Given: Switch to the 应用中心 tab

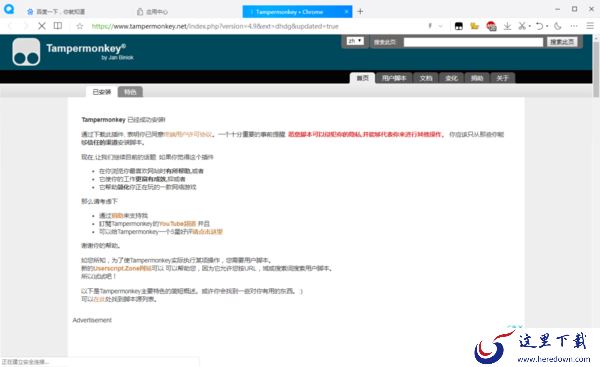Looking at the screenshot, I should tap(152, 12).
